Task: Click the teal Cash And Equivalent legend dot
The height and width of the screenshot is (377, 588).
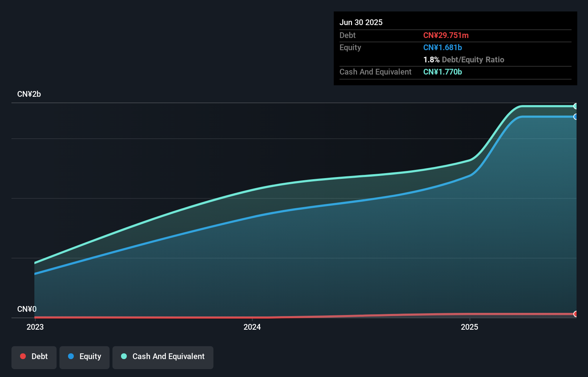Action: (123, 356)
